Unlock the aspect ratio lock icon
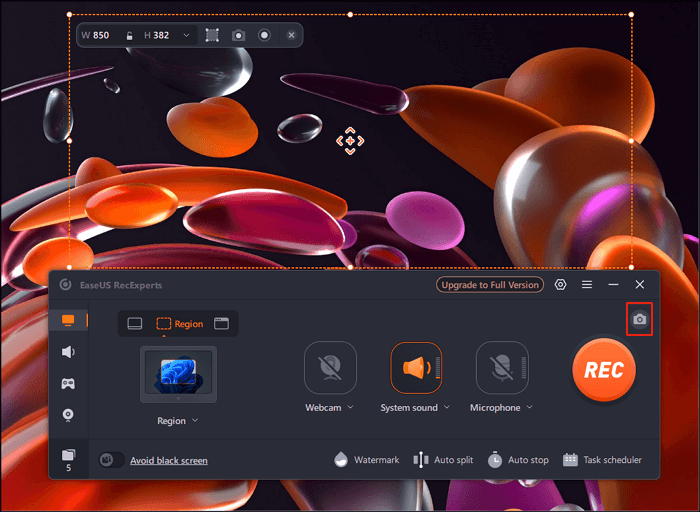Image resolution: width=700 pixels, height=512 pixels. pos(128,35)
